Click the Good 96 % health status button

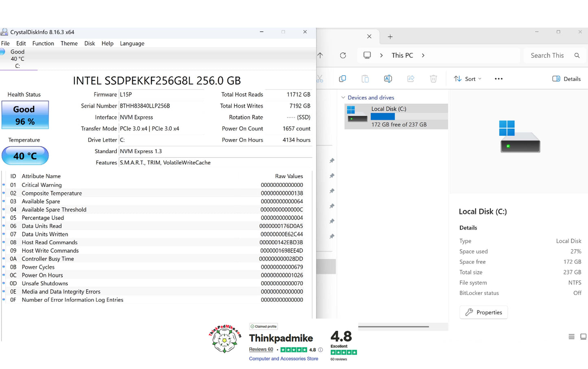(25, 115)
